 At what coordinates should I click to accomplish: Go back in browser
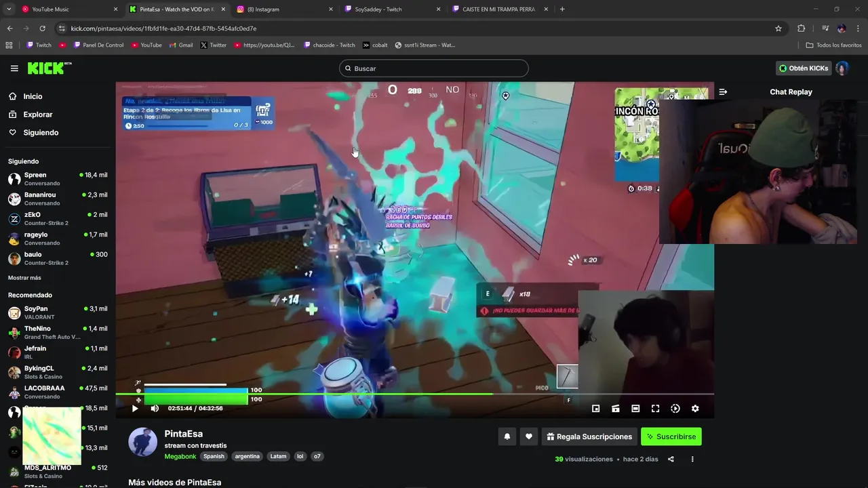pyautogui.click(x=9, y=28)
